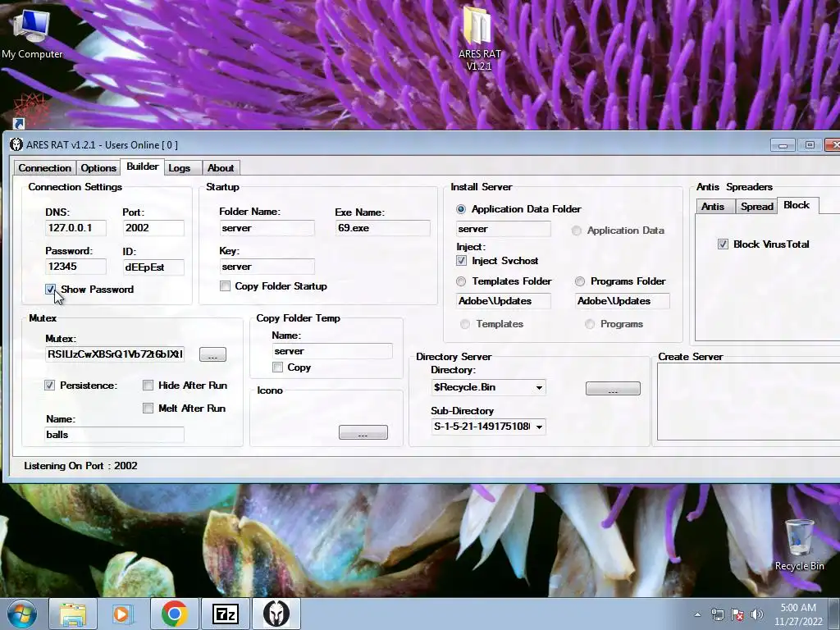Open the Windows Start menu orb

coord(22,614)
